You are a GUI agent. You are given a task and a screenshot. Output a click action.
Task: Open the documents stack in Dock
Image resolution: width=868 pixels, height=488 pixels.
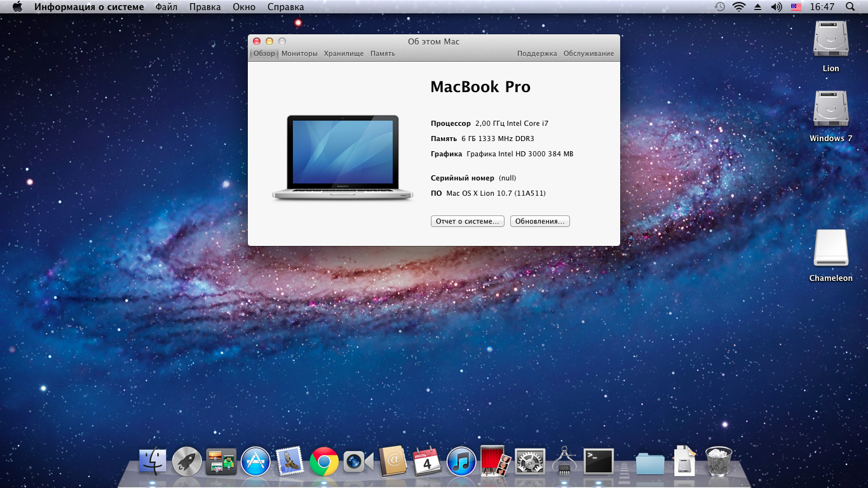[684, 461]
